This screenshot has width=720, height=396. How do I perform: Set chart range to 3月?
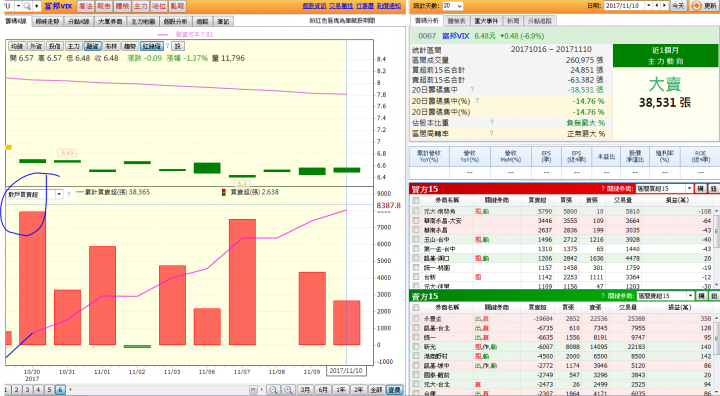click(305, 390)
